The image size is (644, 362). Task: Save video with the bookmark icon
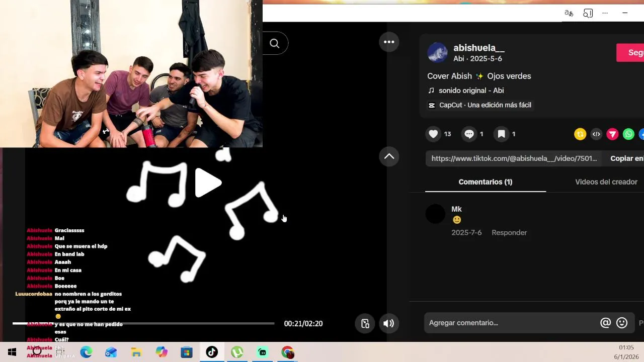click(501, 134)
